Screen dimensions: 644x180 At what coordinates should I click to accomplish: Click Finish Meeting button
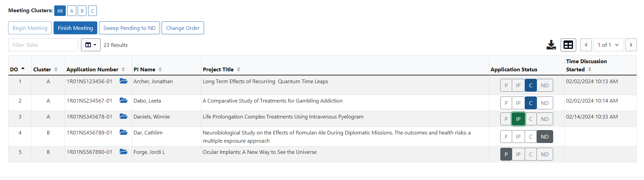point(75,28)
